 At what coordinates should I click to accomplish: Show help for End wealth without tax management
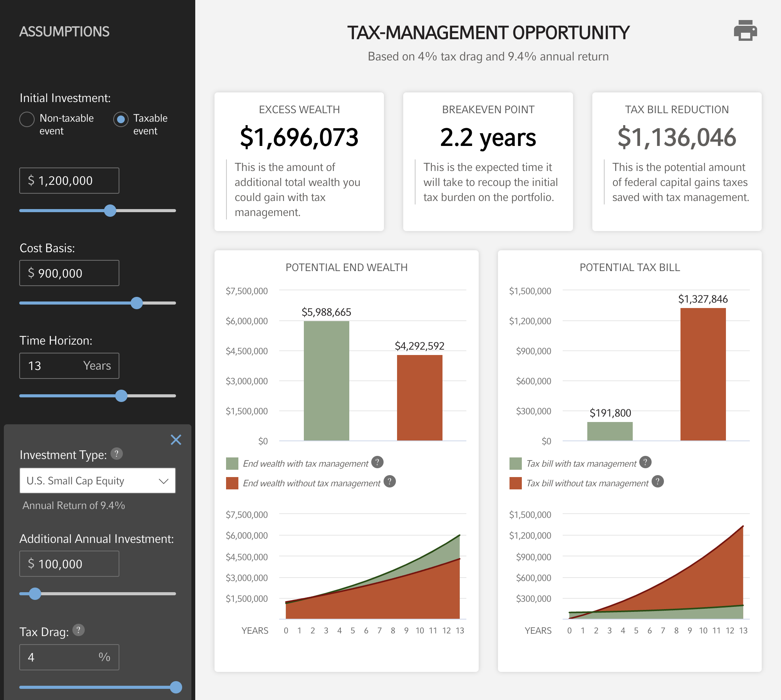390,482
